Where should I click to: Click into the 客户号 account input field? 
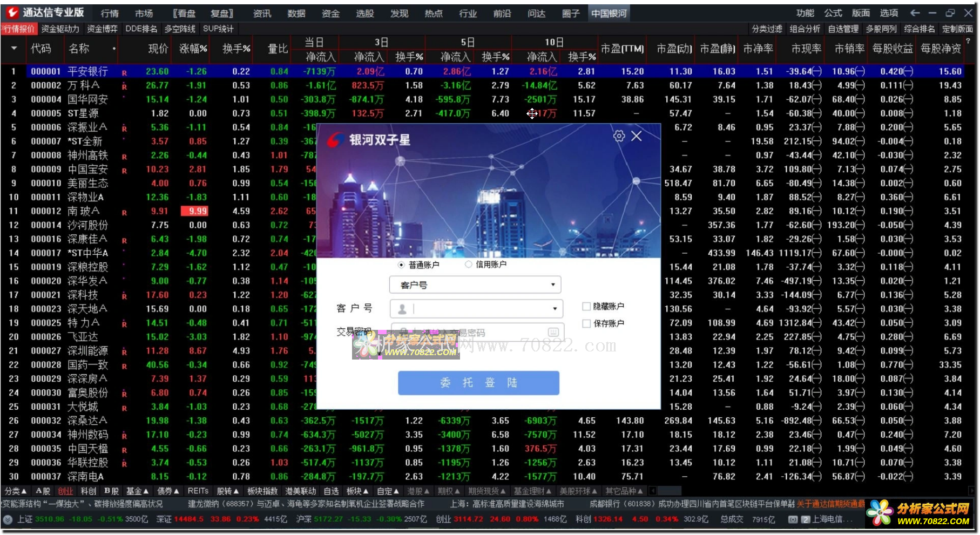coord(476,309)
